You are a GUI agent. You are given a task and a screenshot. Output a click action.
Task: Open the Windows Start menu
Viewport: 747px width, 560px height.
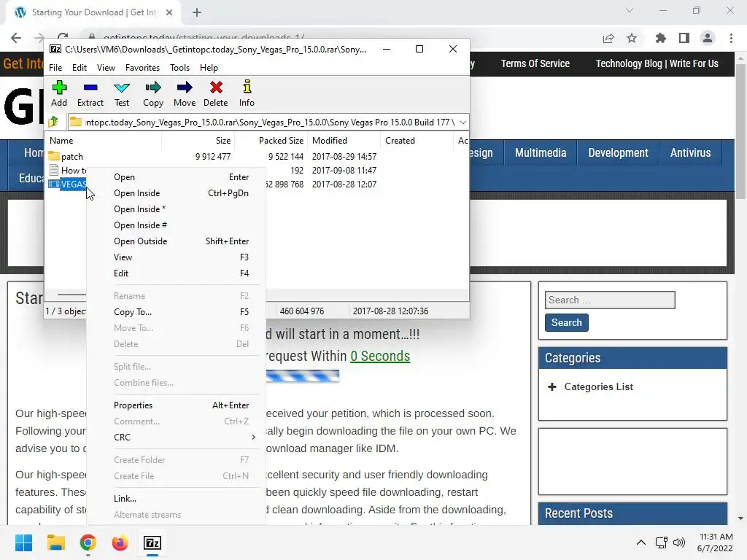click(23, 542)
